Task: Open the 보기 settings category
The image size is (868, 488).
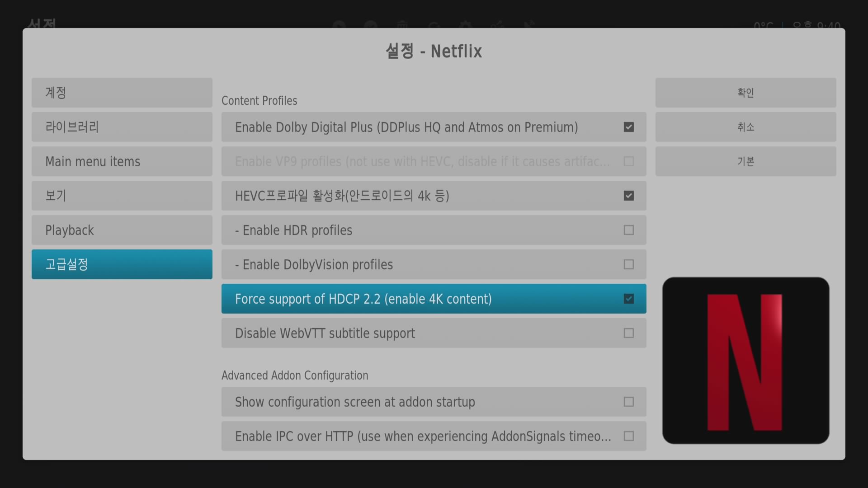Action: tap(122, 196)
